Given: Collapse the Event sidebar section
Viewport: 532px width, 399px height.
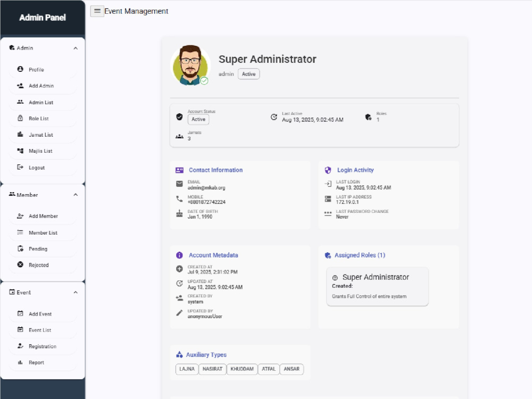Looking at the screenshot, I should pyautogui.click(x=76, y=293).
